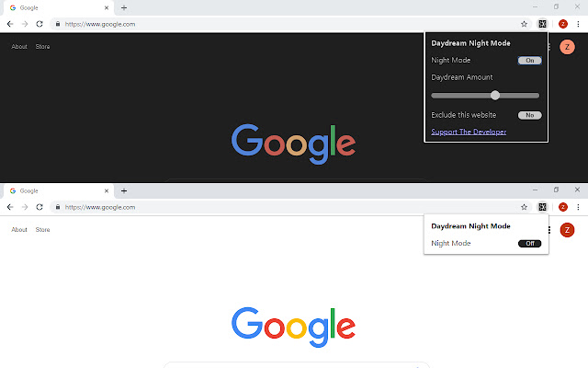Open the Chrome three-dot menu in the top window
The width and height of the screenshot is (588, 368).
click(578, 24)
